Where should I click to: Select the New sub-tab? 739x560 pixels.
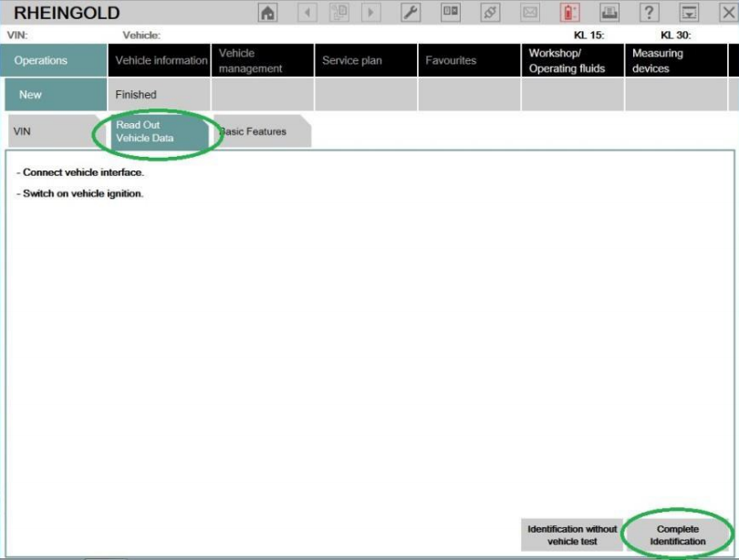56,95
